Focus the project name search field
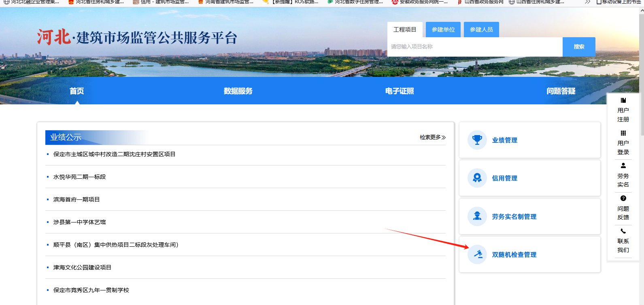The image size is (644, 305). pos(475,47)
